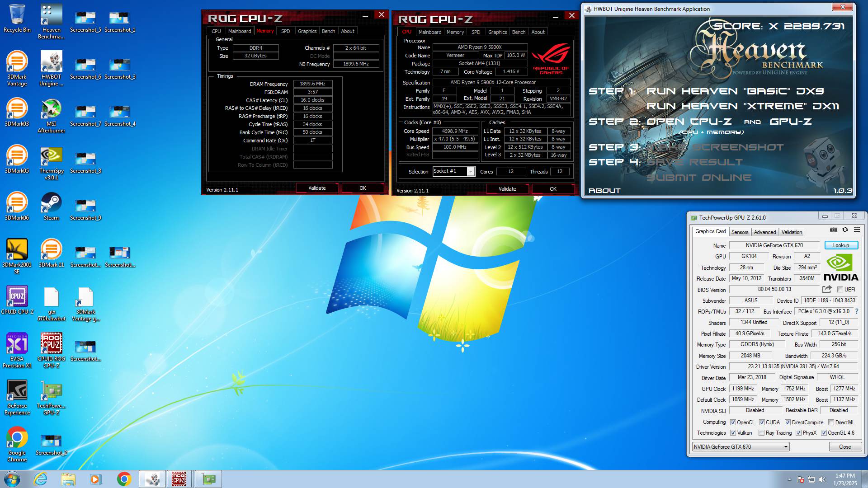The width and height of the screenshot is (868, 488).
Task: Open Screenshot_8 desktop thumbnail
Action: coord(85,162)
